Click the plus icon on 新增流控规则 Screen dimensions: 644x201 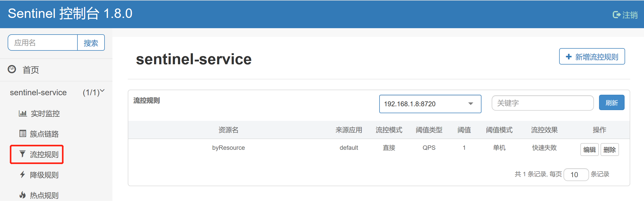[569, 57]
